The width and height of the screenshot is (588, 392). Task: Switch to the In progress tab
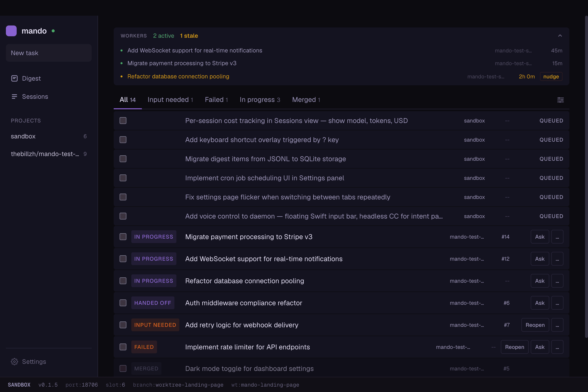259,99
